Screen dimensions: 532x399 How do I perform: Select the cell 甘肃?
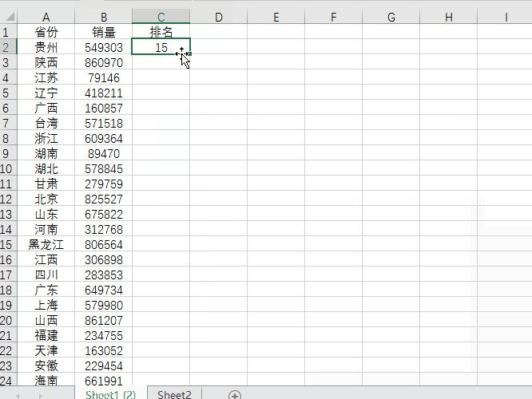pos(46,184)
